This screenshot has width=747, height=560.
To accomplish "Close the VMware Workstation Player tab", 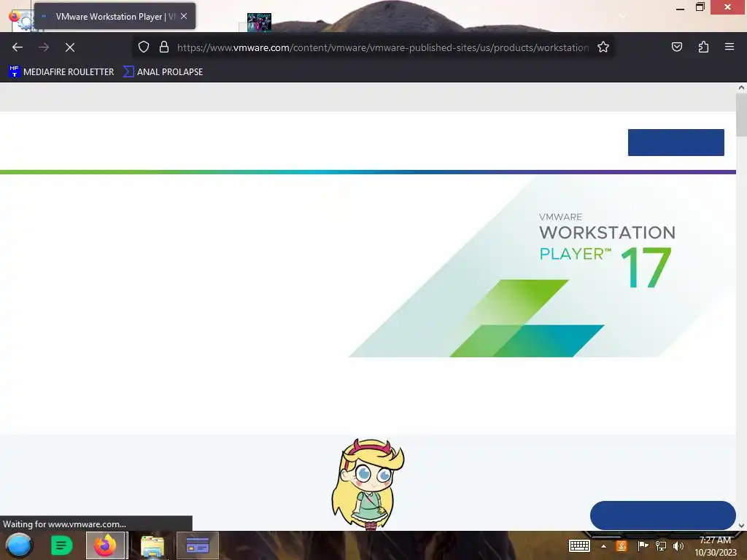I will (184, 16).
